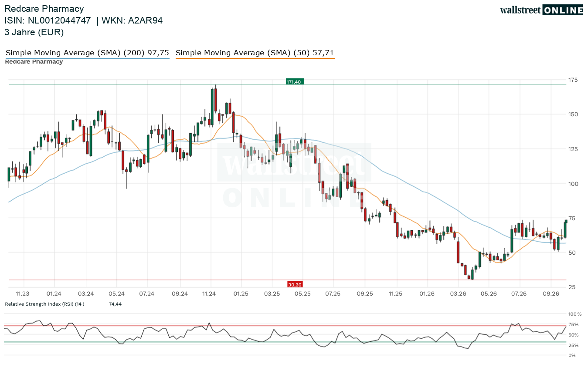Click the 07.24 date axis label
The width and height of the screenshot is (588, 367).
point(147,294)
